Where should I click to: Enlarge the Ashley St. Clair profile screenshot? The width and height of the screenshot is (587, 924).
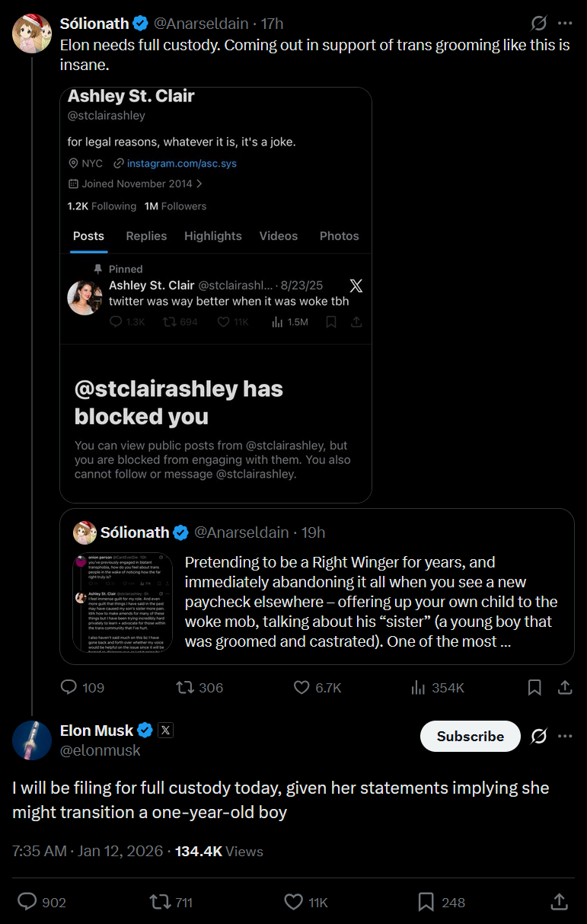215,295
